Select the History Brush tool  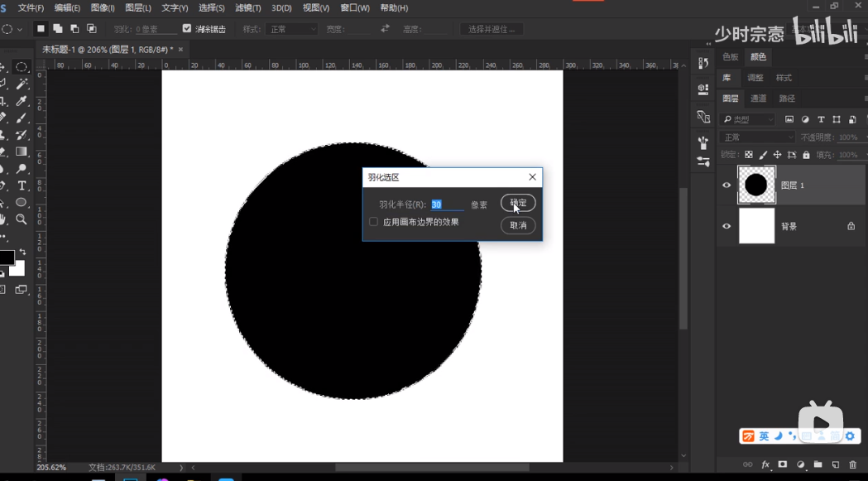22,135
